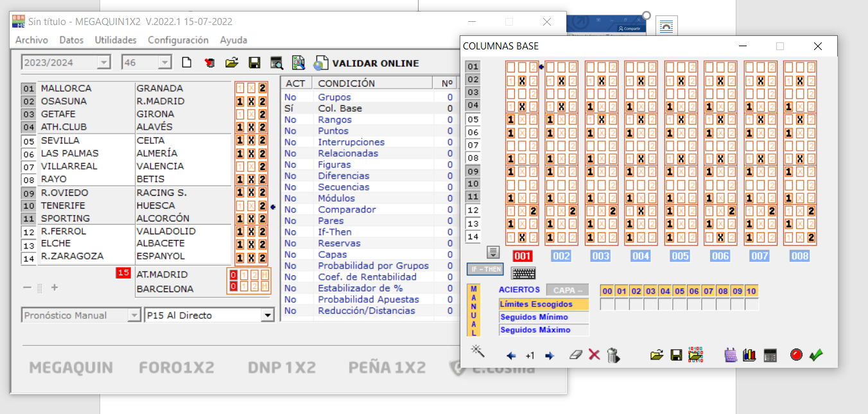Click acierto header cell 05
The image size is (868, 414).
[x=679, y=291]
